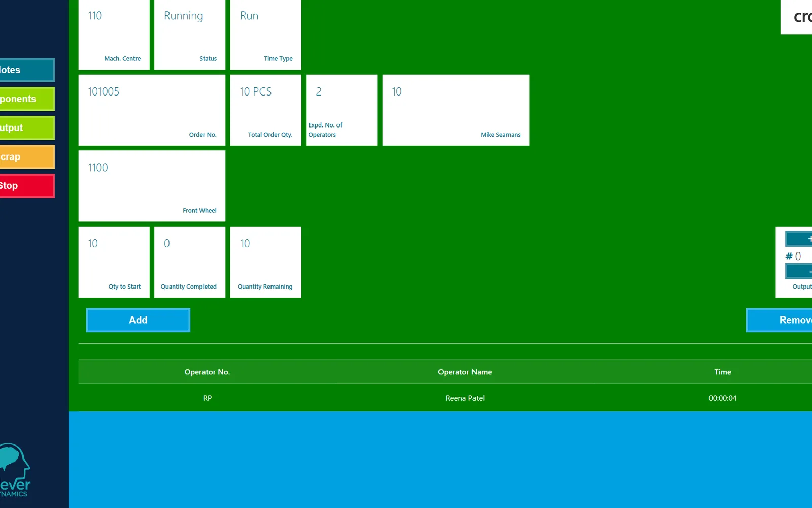
Task: Select the output count value # 0
Action: [x=793, y=256]
